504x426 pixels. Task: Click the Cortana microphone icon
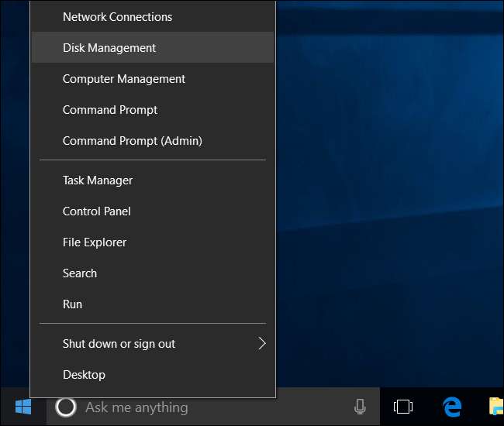coord(360,407)
